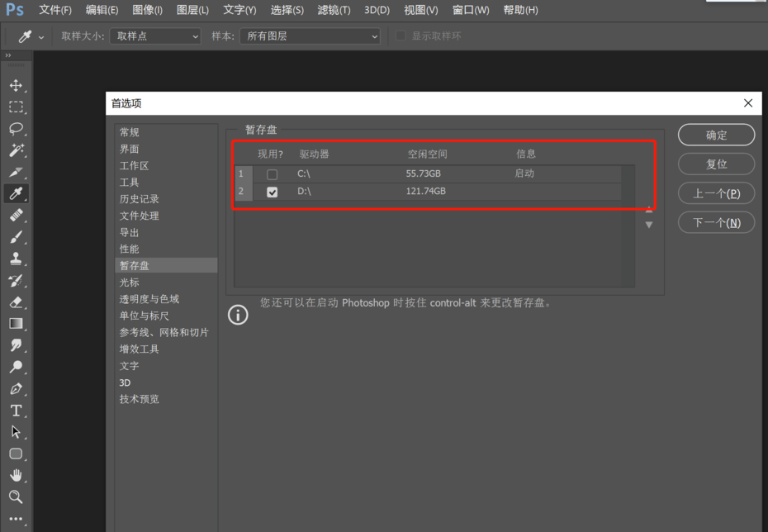Select the Pen tool
The image size is (768, 532).
(x=16, y=388)
